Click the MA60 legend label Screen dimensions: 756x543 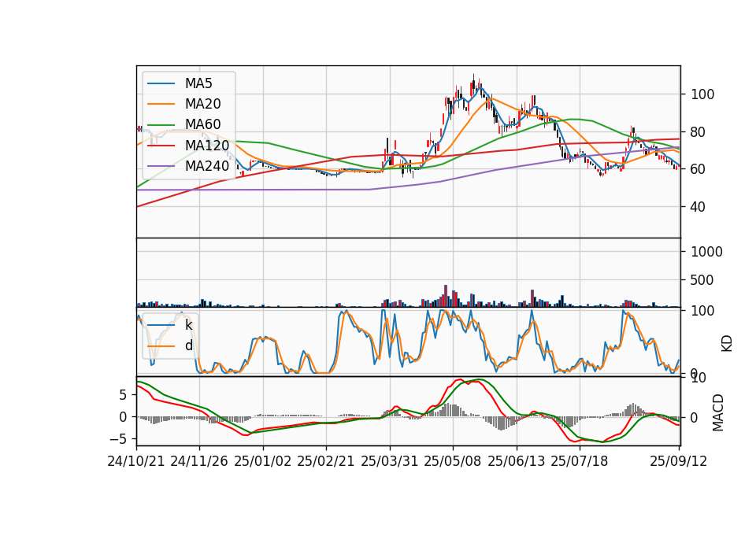click(202, 124)
